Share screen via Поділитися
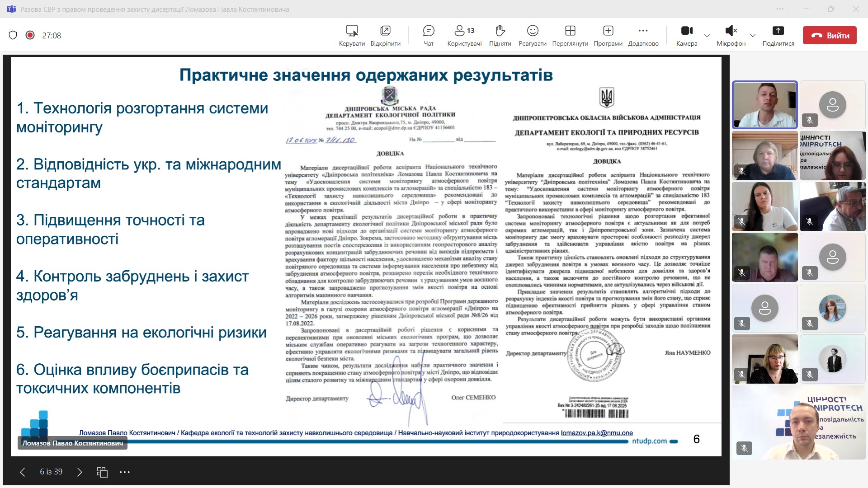 tap(778, 35)
